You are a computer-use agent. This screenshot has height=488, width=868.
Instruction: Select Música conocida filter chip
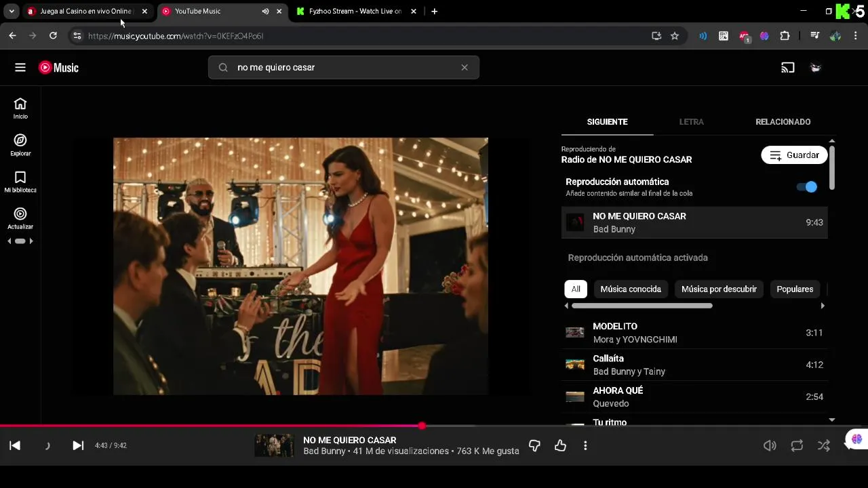click(x=631, y=289)
